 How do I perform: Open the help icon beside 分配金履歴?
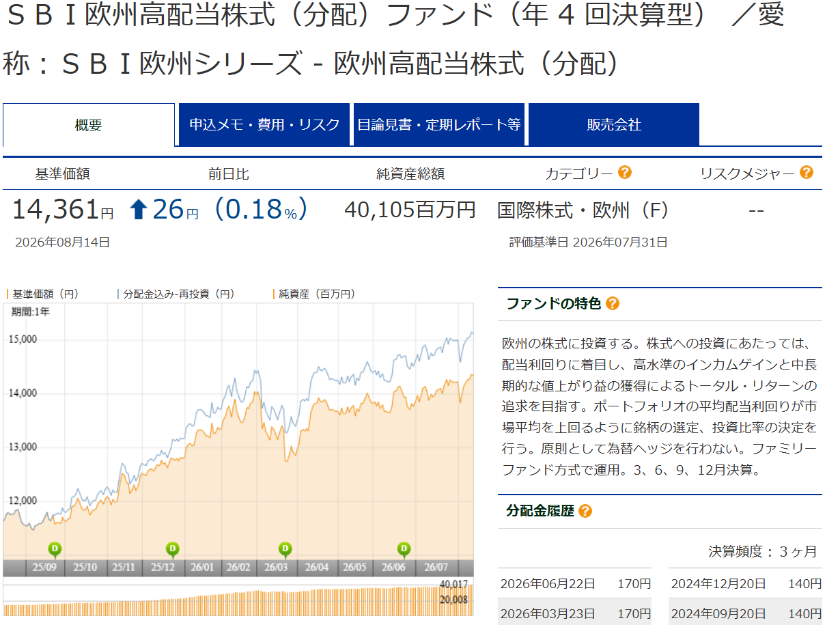click(x=585, y=511)
